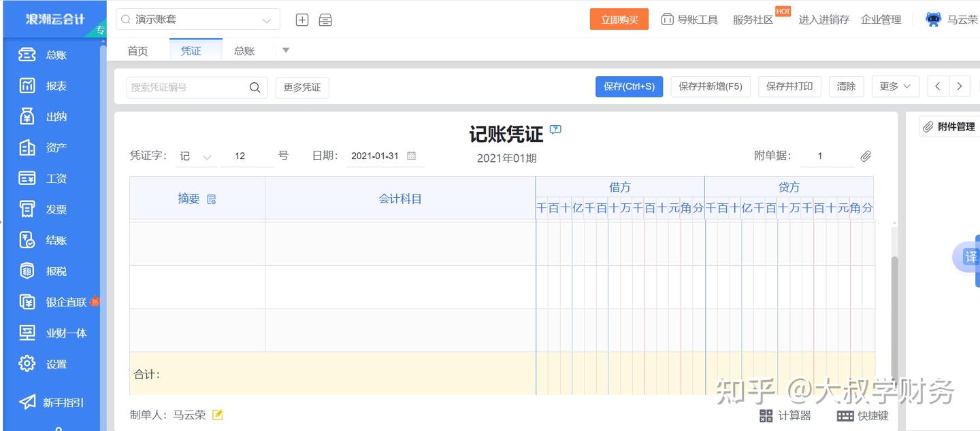
Task: Open the calculator via the 计算器 icon
Action: (784, 415)
